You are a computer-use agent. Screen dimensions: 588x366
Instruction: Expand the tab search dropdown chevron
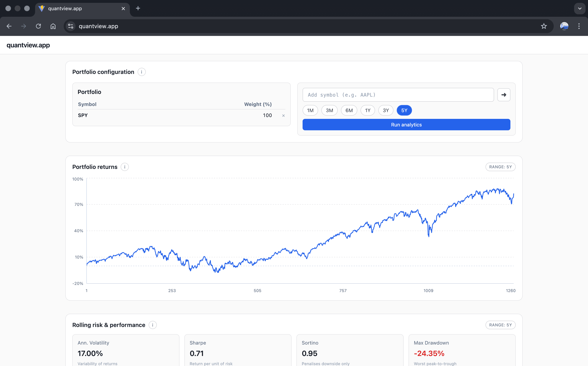click(x=580, y=8)
